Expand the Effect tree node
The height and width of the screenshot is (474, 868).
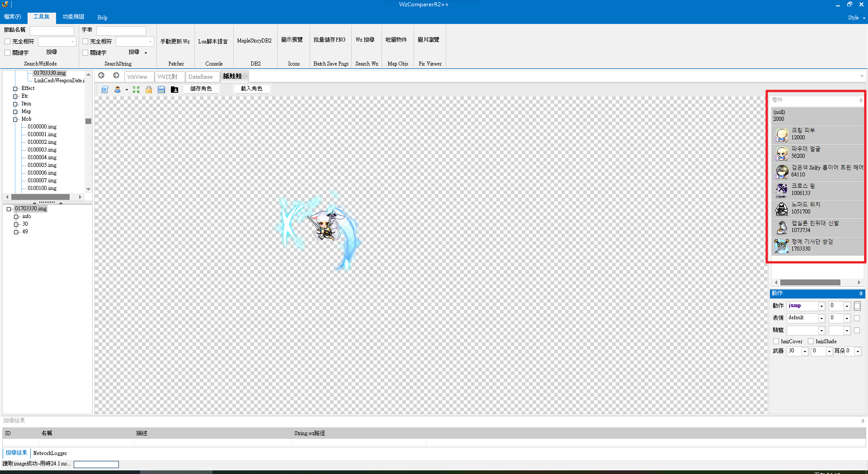pyautogui.click(x=15, y=89)
